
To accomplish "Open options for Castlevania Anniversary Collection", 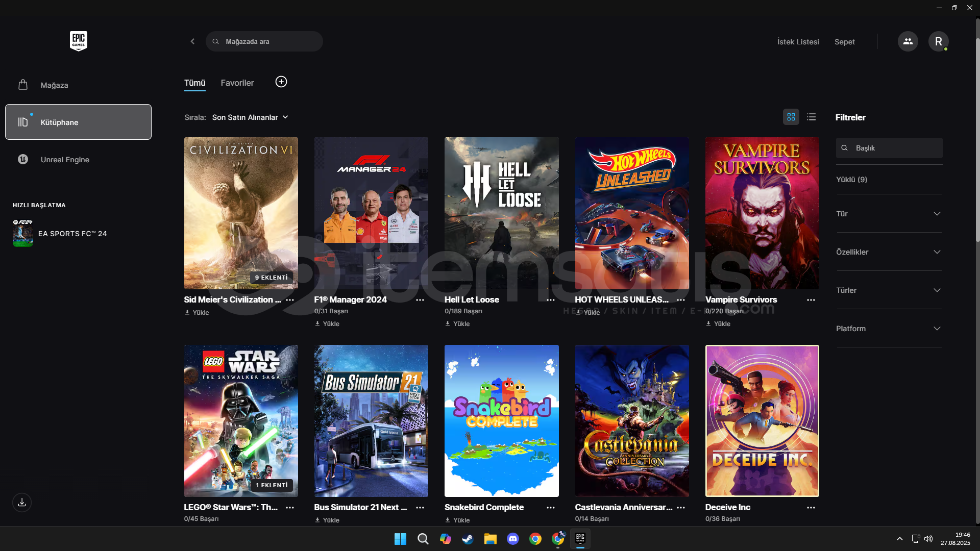I will (681, 508).
